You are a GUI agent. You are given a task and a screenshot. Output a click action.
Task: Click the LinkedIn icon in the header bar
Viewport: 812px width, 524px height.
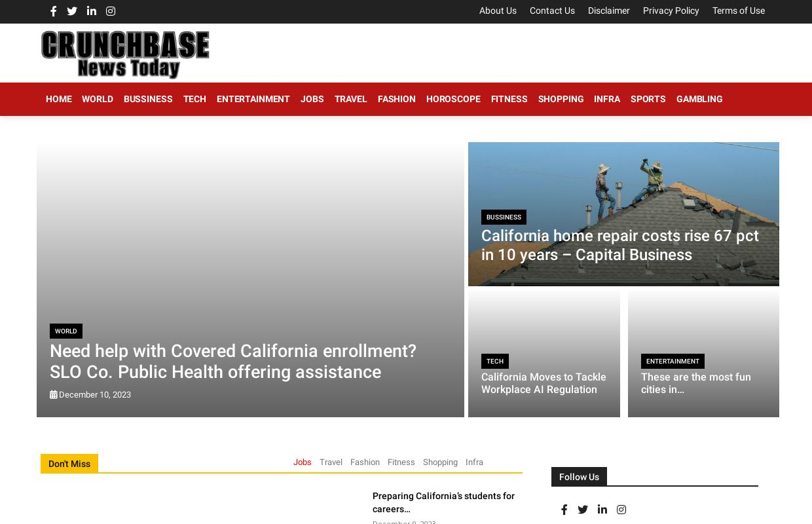tap(91, 11)
